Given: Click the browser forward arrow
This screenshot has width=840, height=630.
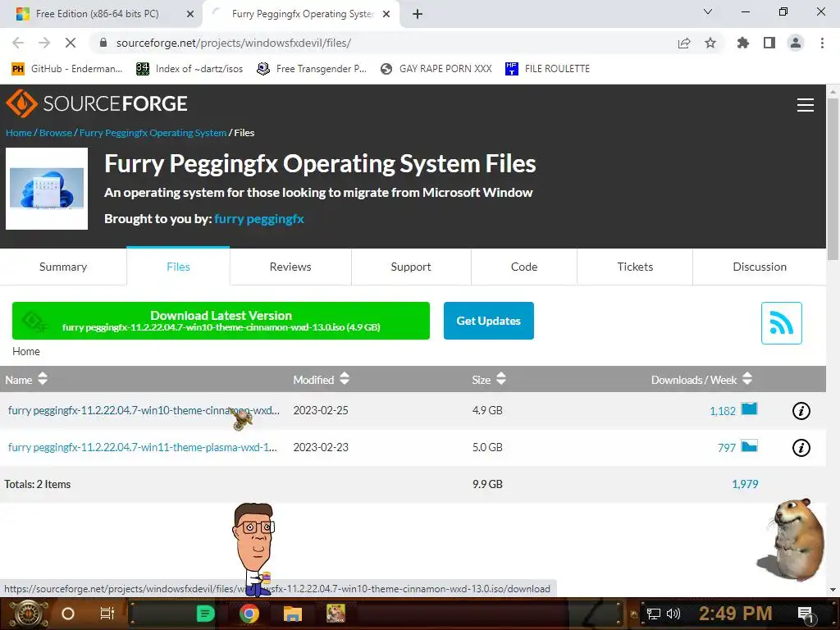Looking at the screenshot, I should [44, 43].
